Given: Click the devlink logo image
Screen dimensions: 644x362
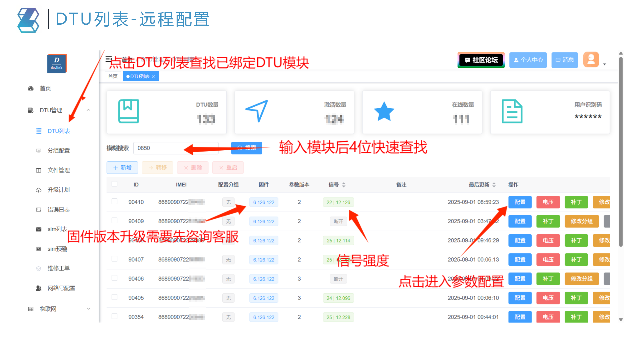Looking at the screenshot, I should 56,63.
